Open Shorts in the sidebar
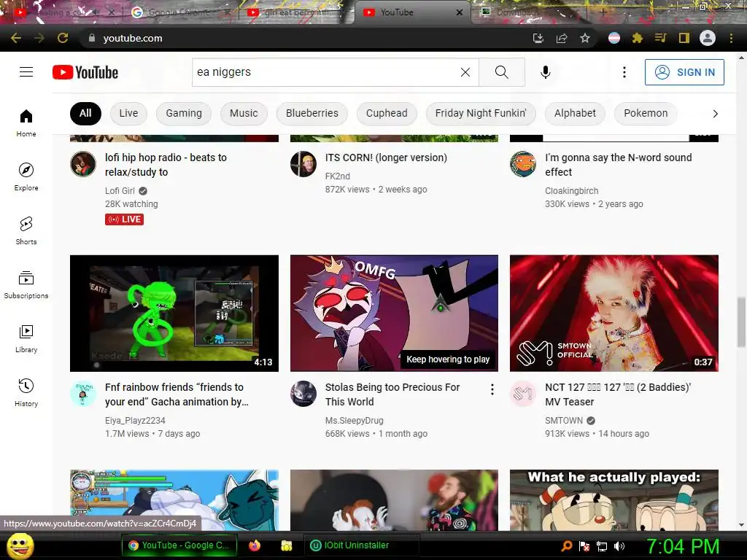 point(26,230)
